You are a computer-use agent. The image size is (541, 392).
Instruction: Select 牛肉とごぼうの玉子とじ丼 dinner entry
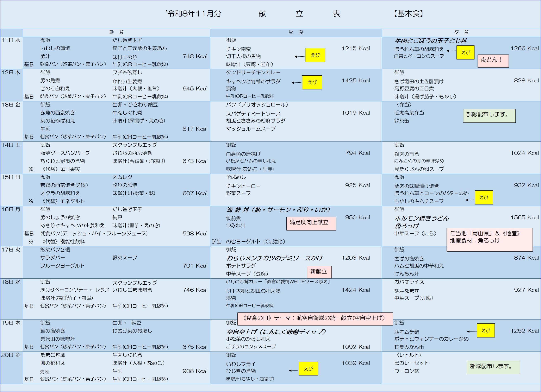pos(431,41)
